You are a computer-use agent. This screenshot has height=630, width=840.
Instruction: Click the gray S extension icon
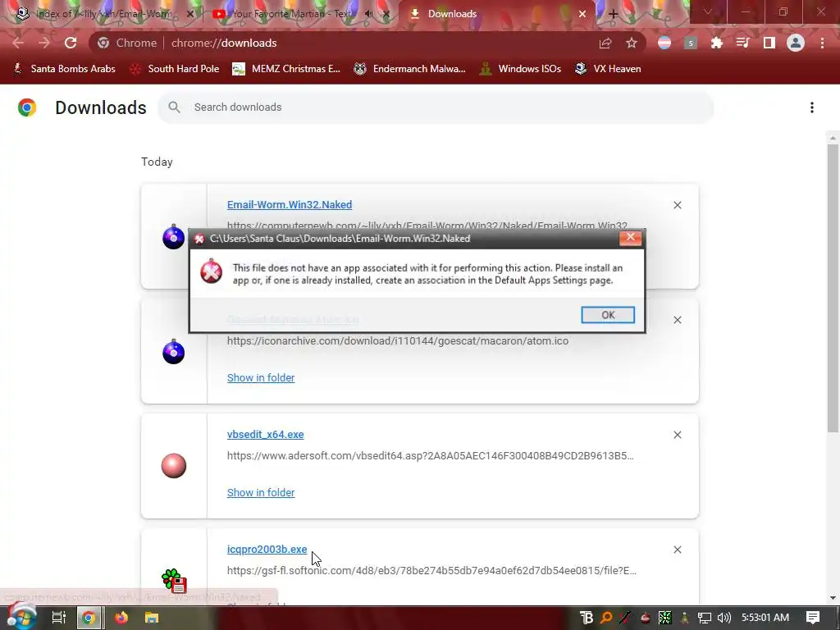click(x=691, y=43)
